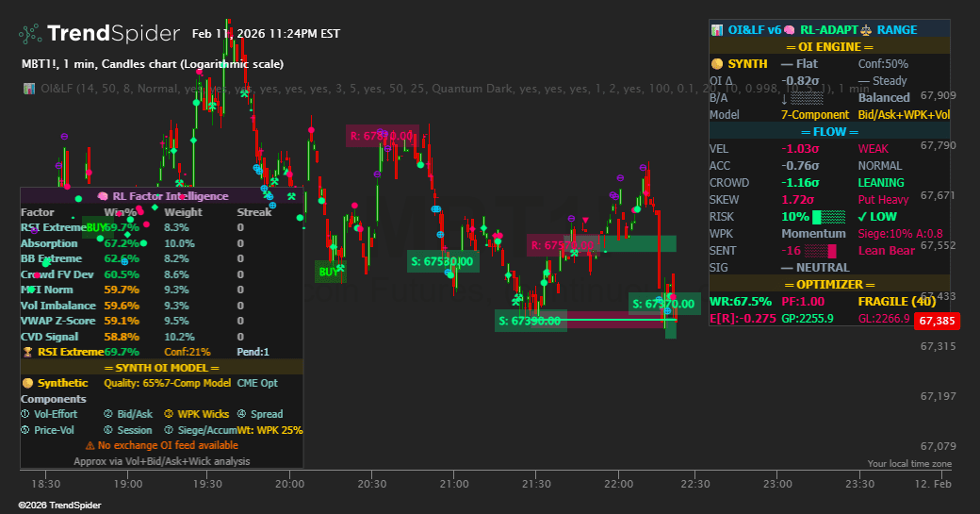980x514 pixels.
Task: Click the Your local time zone note
Action: pos(909,464)
